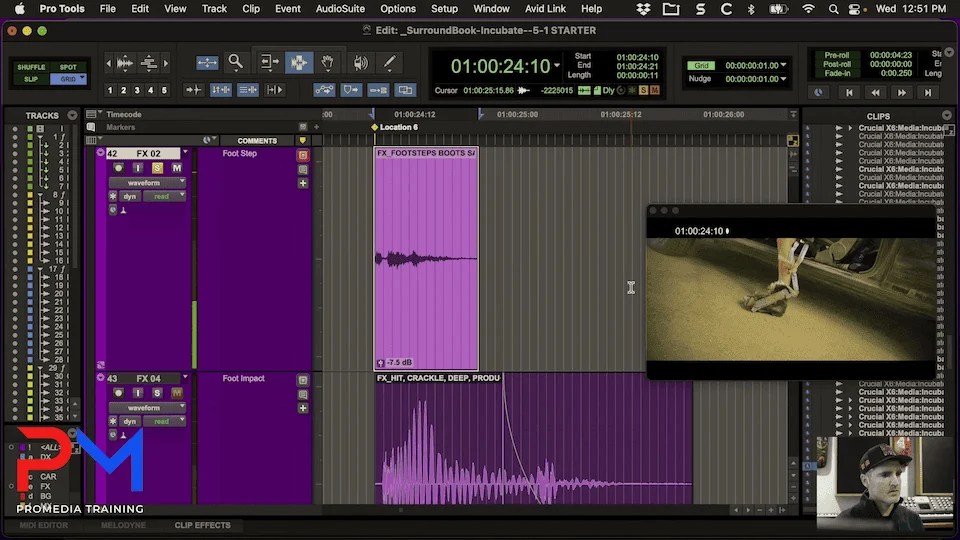This screenshot has height=540, width=960.
Task: Click Go to End transport button
Action: (928, 92)
